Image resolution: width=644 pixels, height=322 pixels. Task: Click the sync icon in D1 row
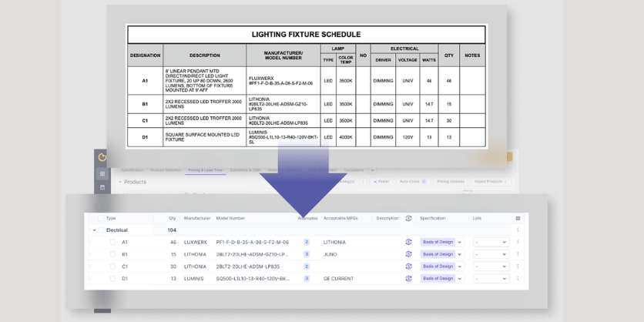(x=408, y=278)
